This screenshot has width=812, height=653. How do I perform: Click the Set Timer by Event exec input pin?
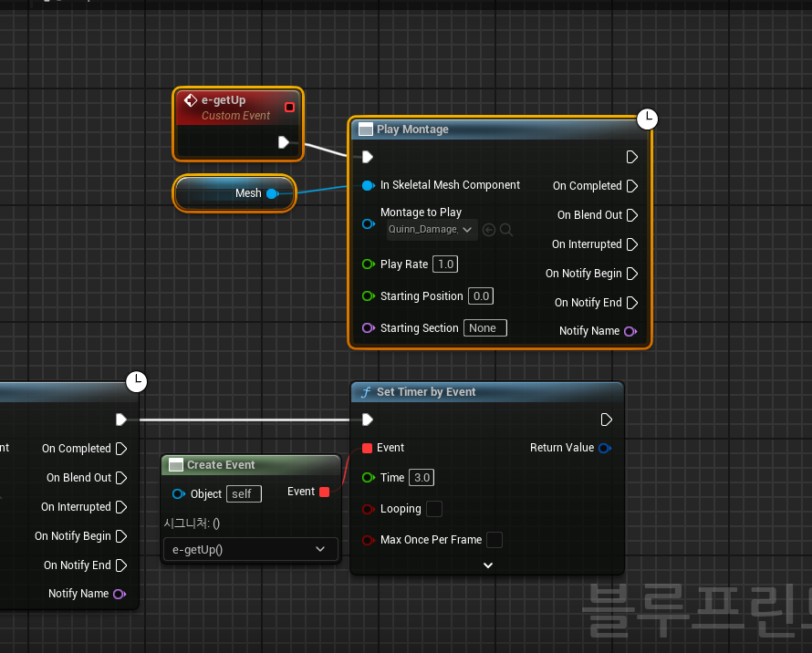coord(367,420)
